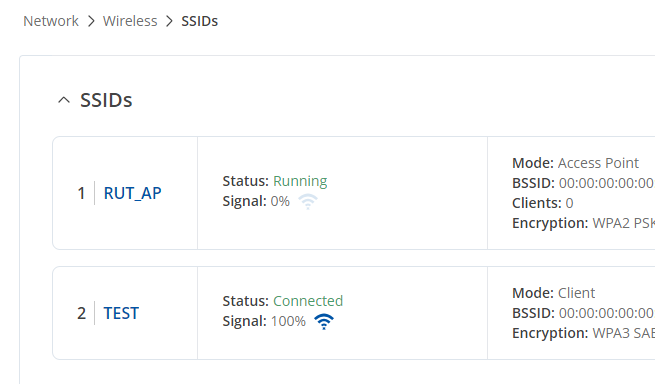Click the Signal 100% value

(x=288, y=321)
